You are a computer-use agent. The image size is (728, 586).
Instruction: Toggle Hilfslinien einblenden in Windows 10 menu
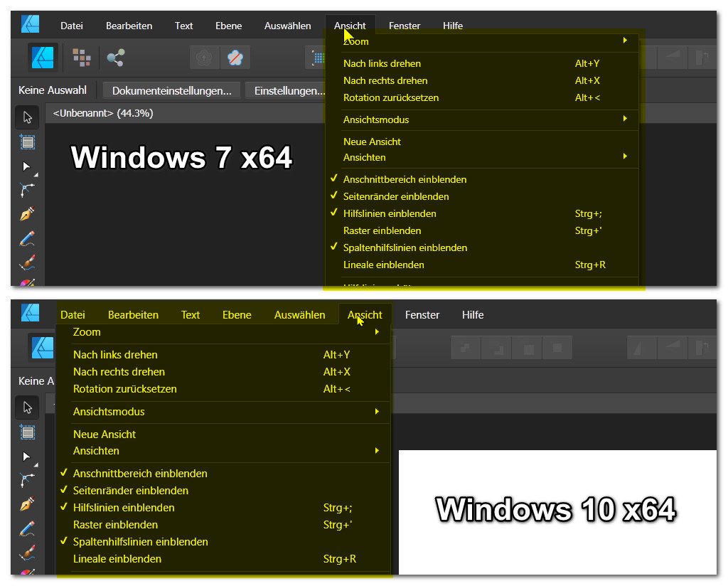[x=223, y=508]
